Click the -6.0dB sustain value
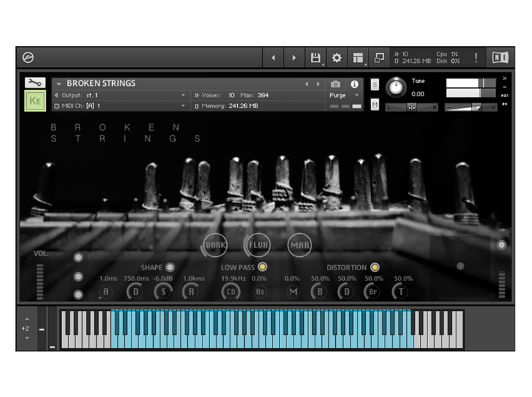Screen dimensions: 532x397 (163, 279)
